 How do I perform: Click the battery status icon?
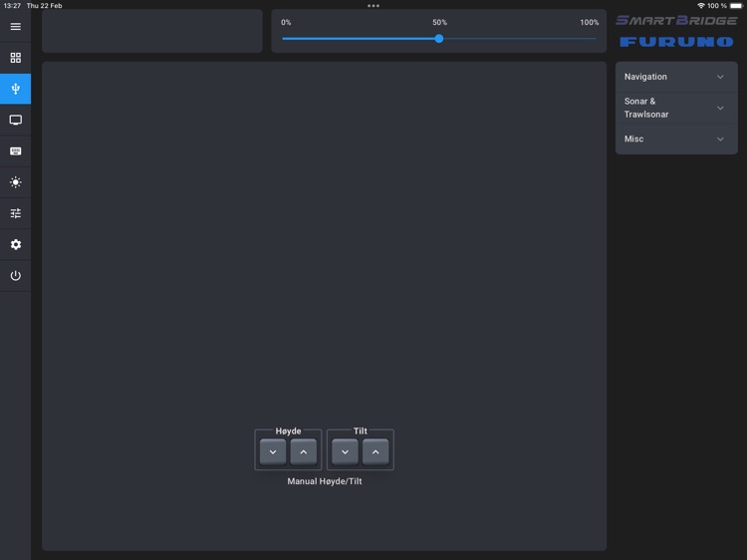point(736,6)
